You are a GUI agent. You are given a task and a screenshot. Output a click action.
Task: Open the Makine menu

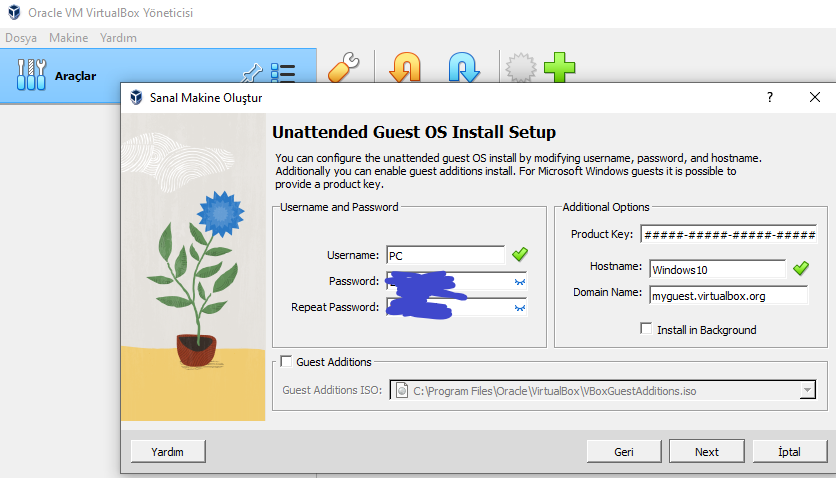(x=68, y=38)
